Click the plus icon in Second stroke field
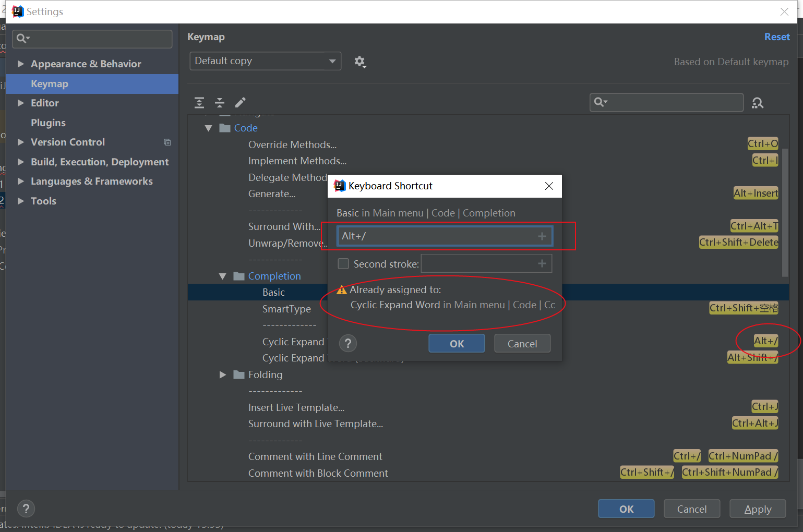The height and width of the screenshot is (532, 803). point(542,264)
